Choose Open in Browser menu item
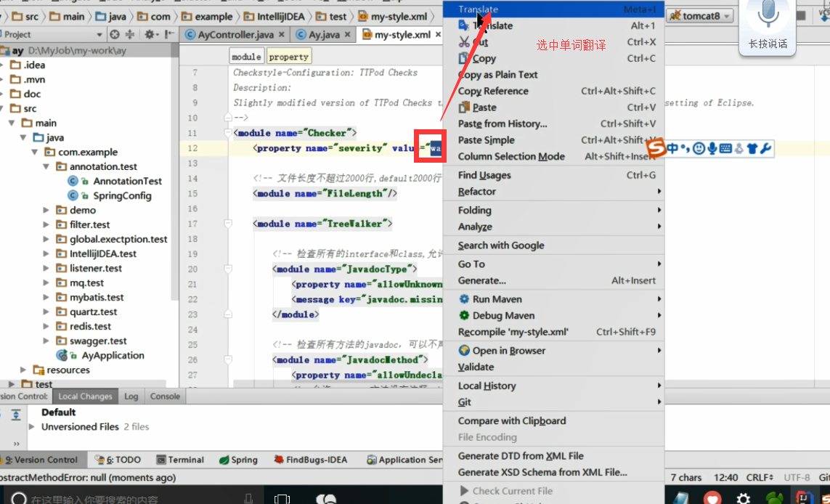830x504 pixels. [x=553, y=351]
